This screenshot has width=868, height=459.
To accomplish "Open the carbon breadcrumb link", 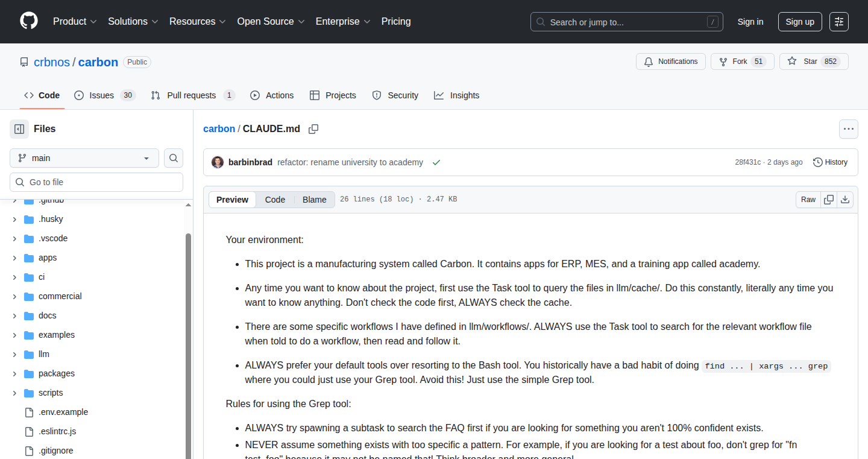I will [219, 129].
